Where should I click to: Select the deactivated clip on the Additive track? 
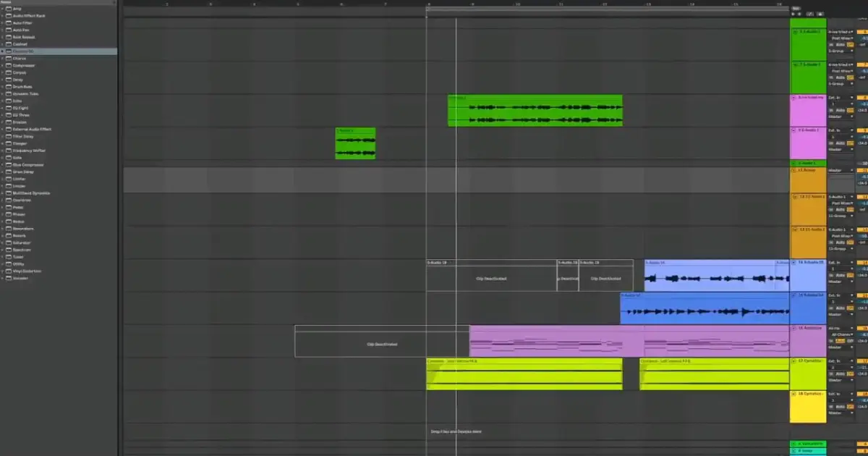point(382,341)
